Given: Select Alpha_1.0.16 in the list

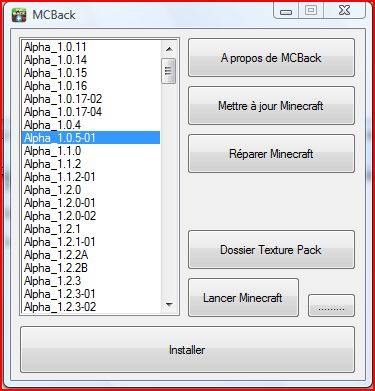Looking at the screenshot, I should 91,86.
